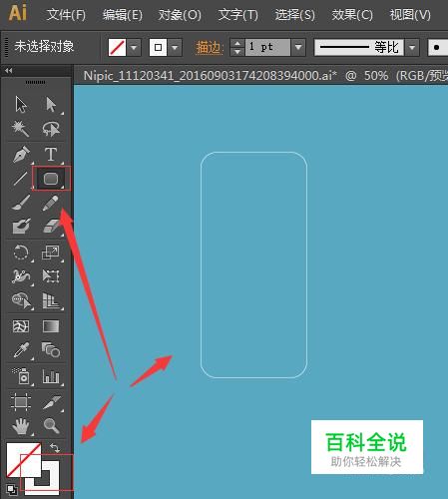Select the Pen tool

(x=21, y=154)
